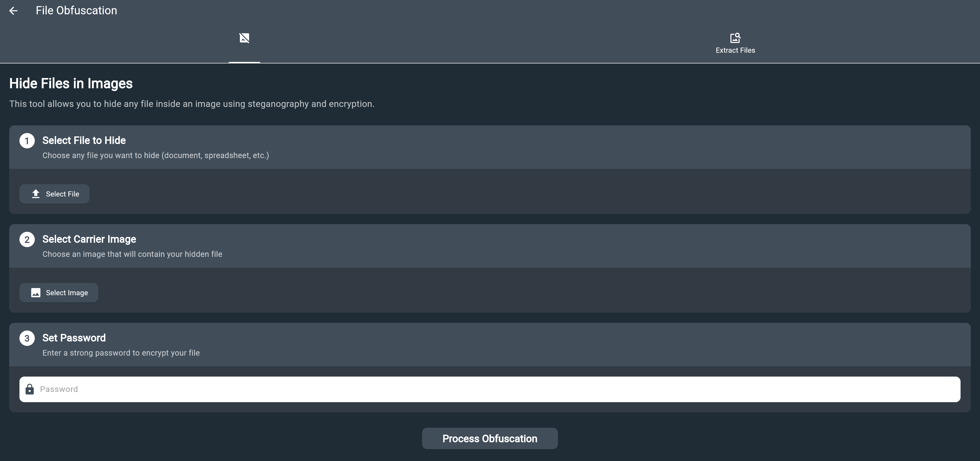Click the Select File to Hide heading
The width and height of the screenshot is (980, 461).
tap(84, 140)
